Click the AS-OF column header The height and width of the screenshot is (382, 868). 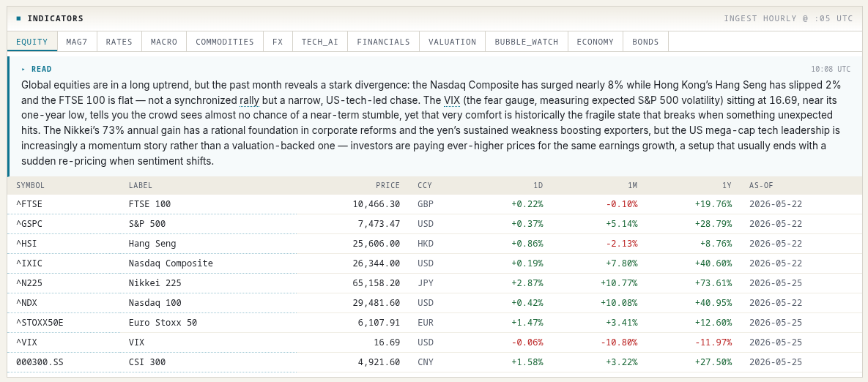pos(763,186)
